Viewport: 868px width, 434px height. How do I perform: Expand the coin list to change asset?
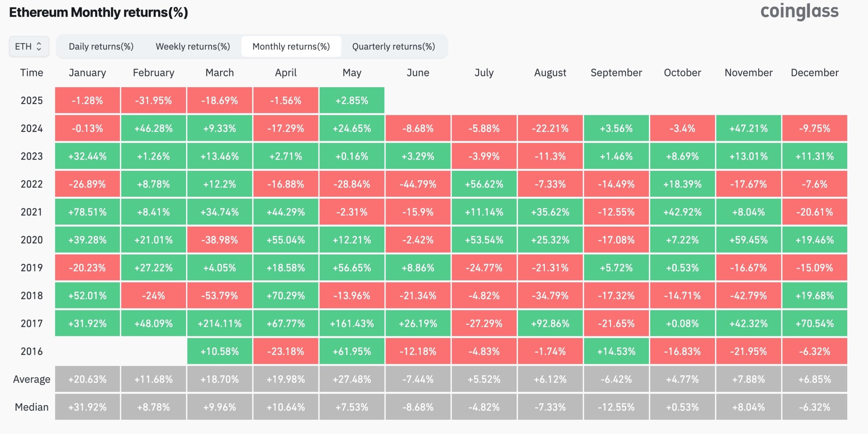click(x=29, y=46)
